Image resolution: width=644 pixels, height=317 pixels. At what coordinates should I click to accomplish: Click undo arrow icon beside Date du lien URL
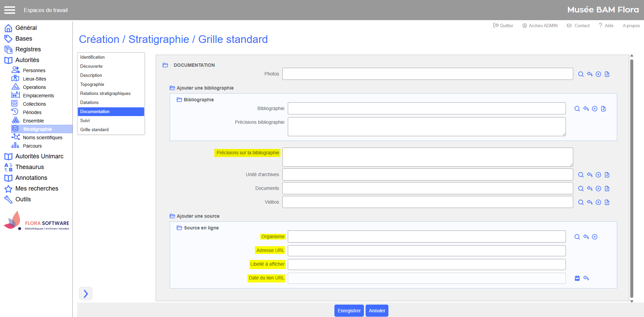[x=586, y=278]
